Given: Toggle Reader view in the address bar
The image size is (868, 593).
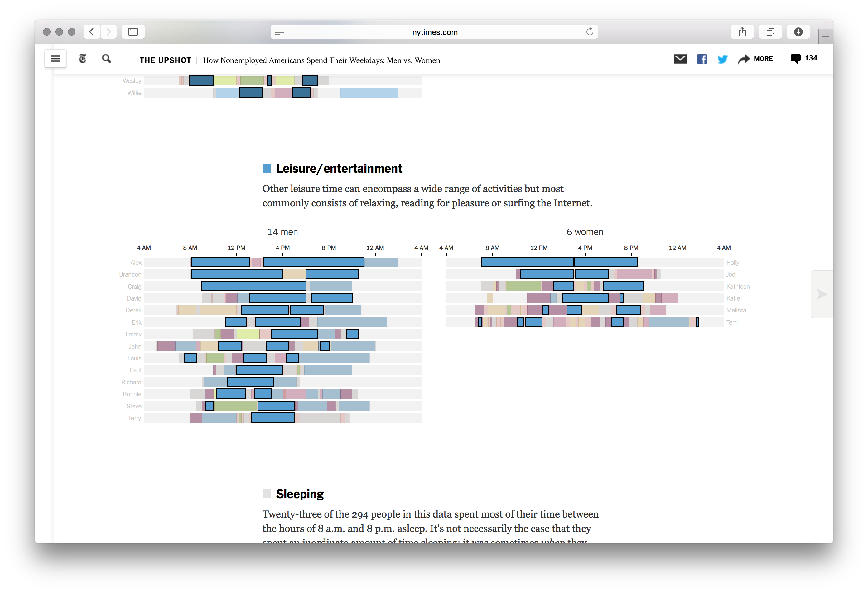Looking at the screenshot, I should click(x=280, y=32).
